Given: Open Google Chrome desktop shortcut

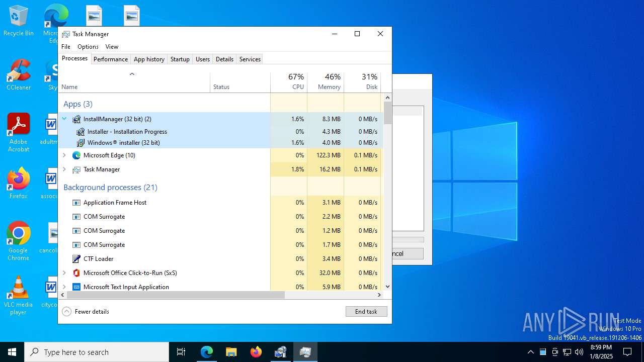Looking at the screenshot, I should 19,241.
